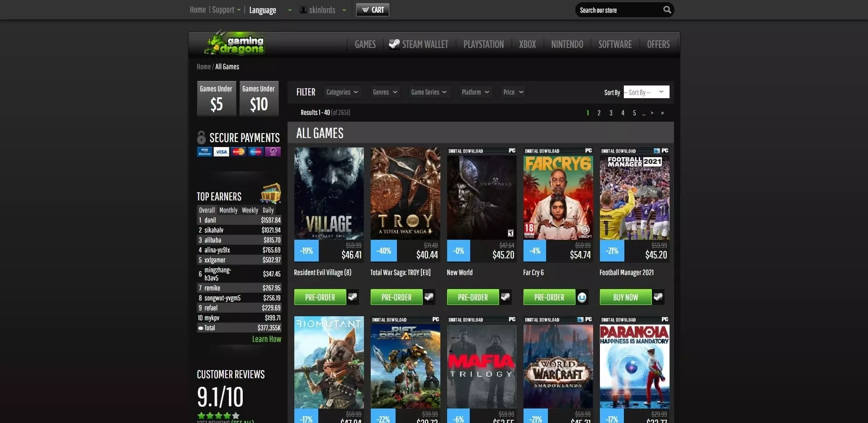
Task: Open the World of Warcraft Shadowlands cover
Action: 558,362
